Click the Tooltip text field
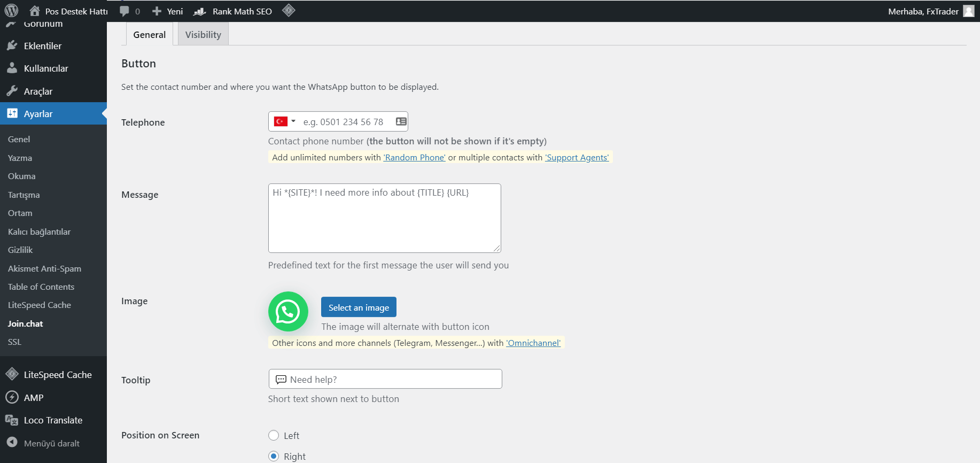 385,379
